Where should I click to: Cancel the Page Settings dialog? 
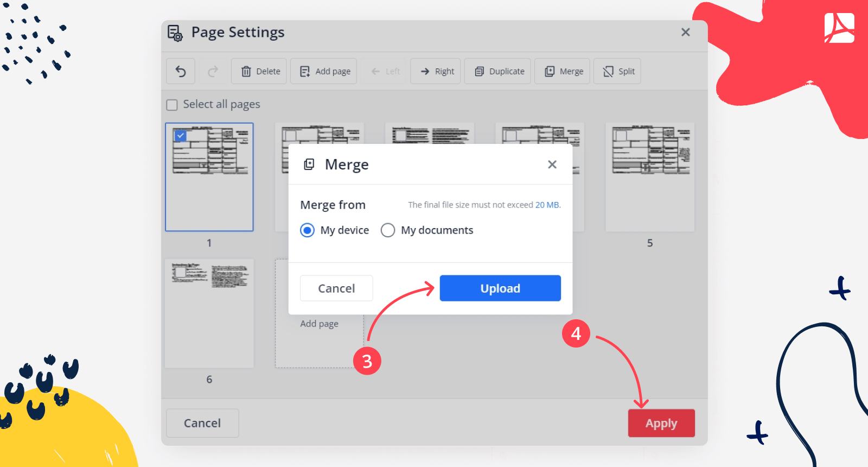point(202,423)
